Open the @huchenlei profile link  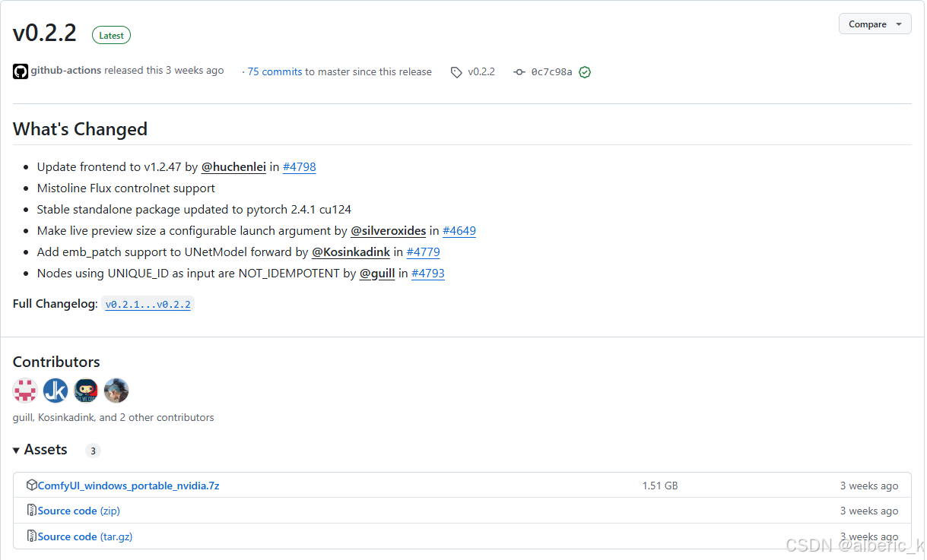(233, 167)
